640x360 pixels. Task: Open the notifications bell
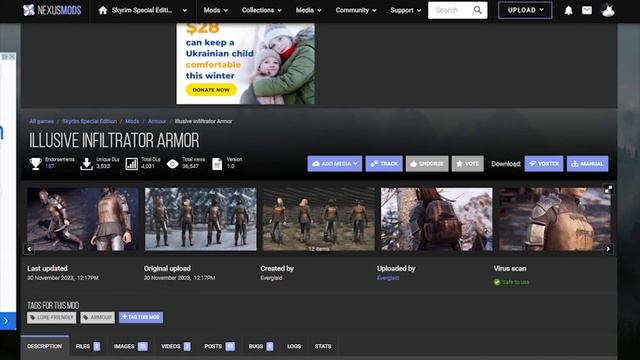(x=569, y=10)
